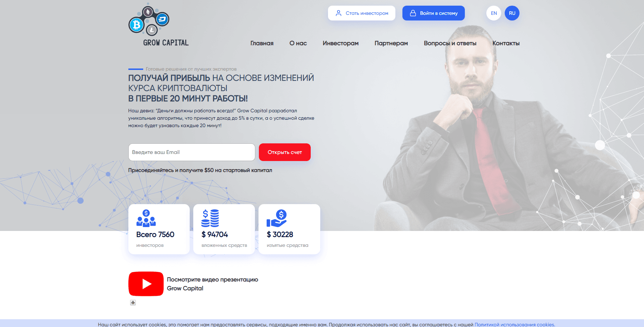This screenshot has height=327, width=644.
Task: Open the О нас page
Action: tap(298, 43)
